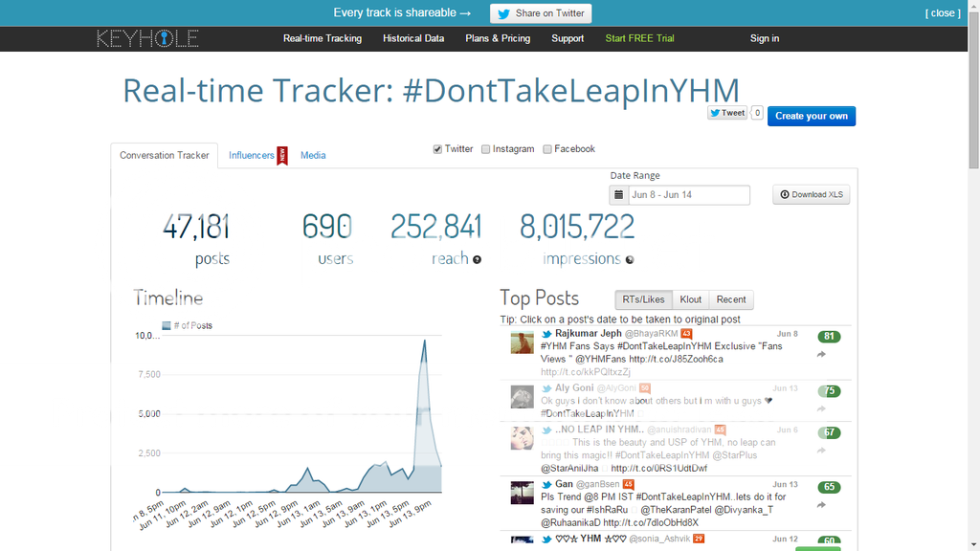This screenshot has height=551, width=980.
Task: Go to Plans & Pricing
Action: [x=498, y=38]
